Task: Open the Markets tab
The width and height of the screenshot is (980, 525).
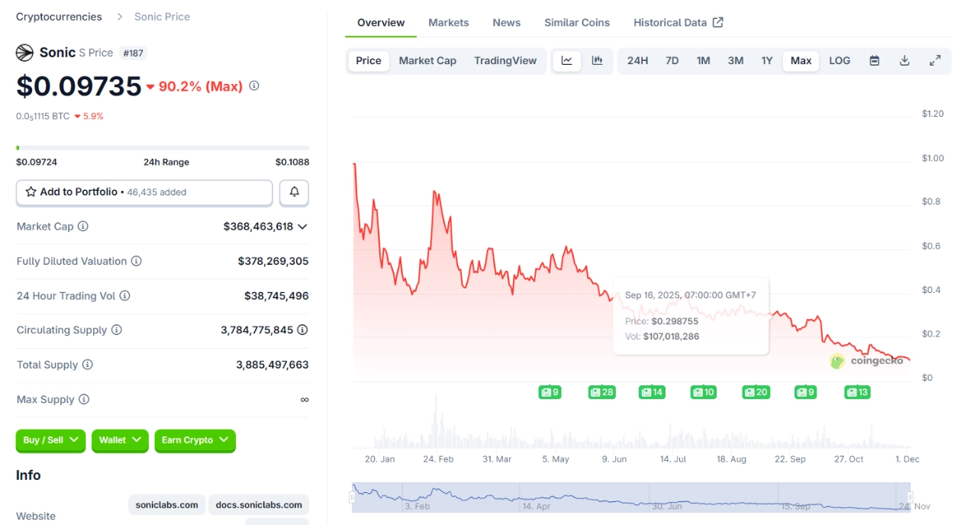Action: coord(448,23)
